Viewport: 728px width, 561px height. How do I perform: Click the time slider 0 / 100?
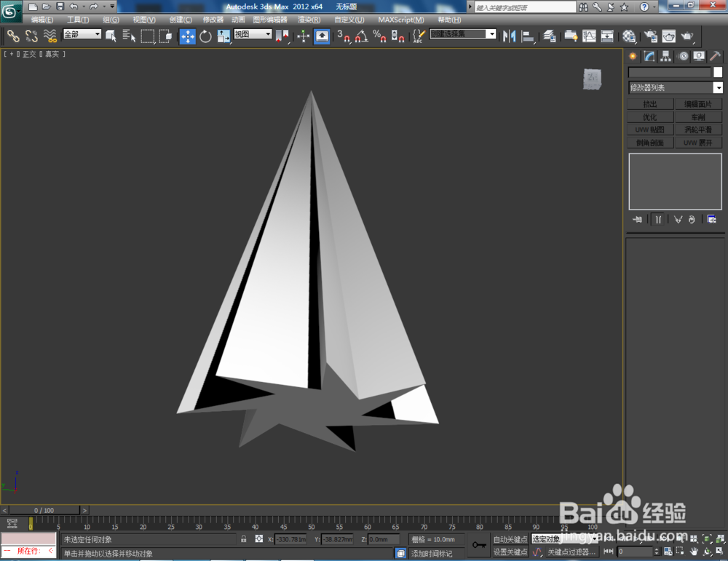pyautogui.click(x=44, y=510)
